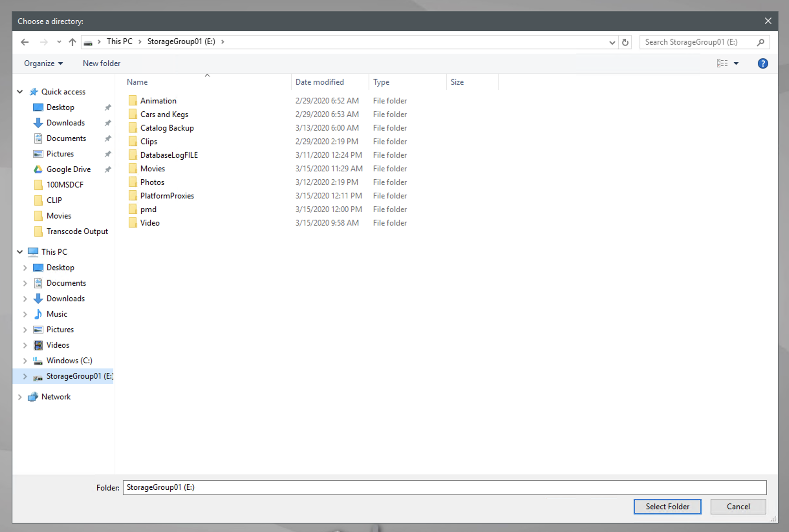This screenshot has width=789, height=532.
Task: Expand Windows (C:) drive node
Action: click(25, 361)
